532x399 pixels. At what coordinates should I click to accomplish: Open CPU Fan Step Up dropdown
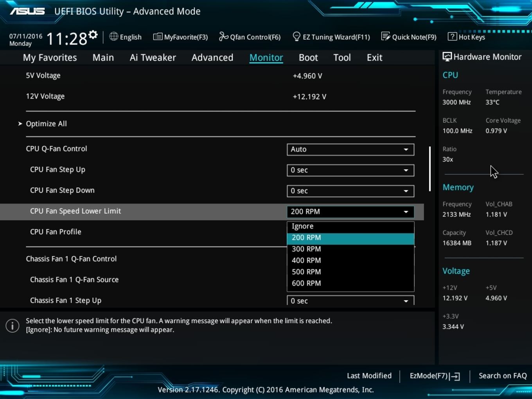[x=350, y=170]
